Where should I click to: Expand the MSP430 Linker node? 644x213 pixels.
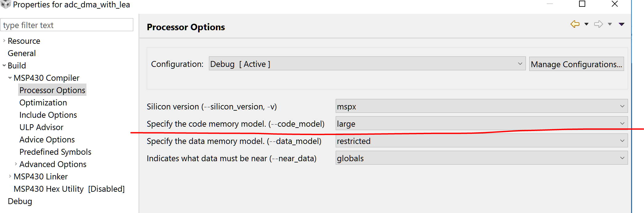pyautogui.click(x=10, y=176)
